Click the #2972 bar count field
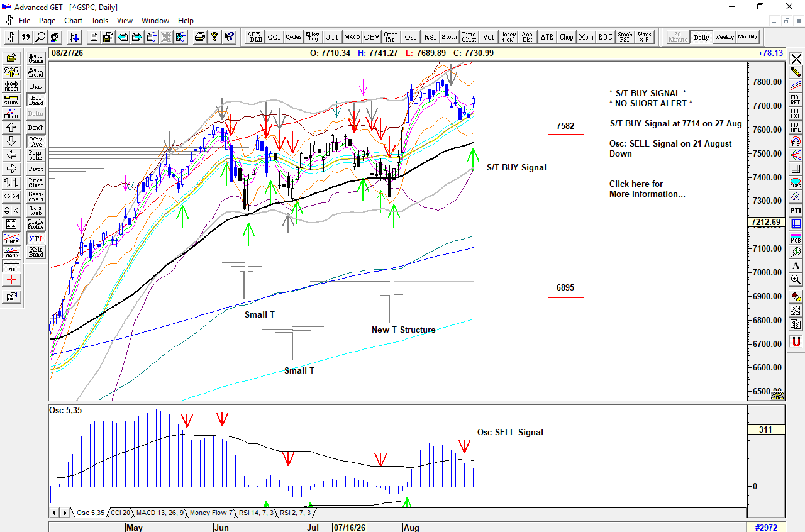The image size is (805, 532). click(x=767, y=527)
